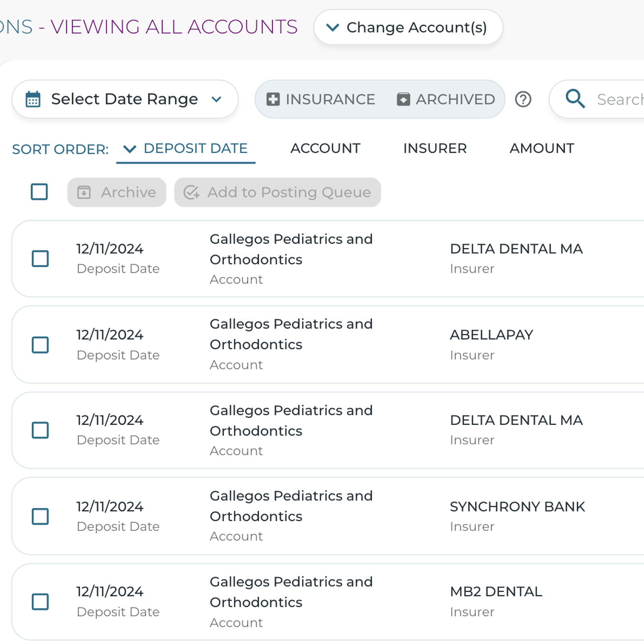Image resolution: width=644 pixels, height=644 pixels.
Task: Expand the date range chevron arrow
Action: (x=217, y=99)
